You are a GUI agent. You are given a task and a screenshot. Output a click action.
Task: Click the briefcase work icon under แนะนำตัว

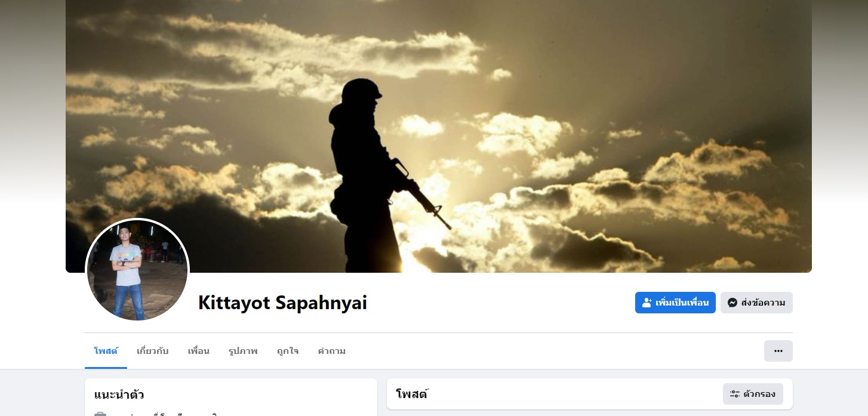[x=100, y=414]
